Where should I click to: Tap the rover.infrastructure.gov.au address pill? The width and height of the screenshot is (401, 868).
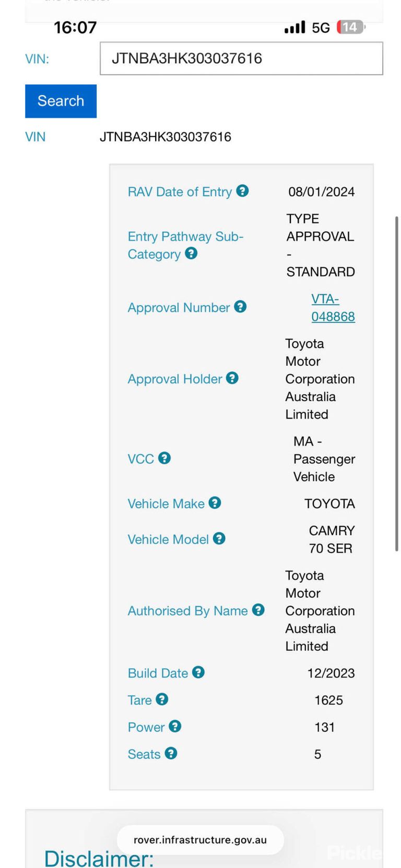200,840
